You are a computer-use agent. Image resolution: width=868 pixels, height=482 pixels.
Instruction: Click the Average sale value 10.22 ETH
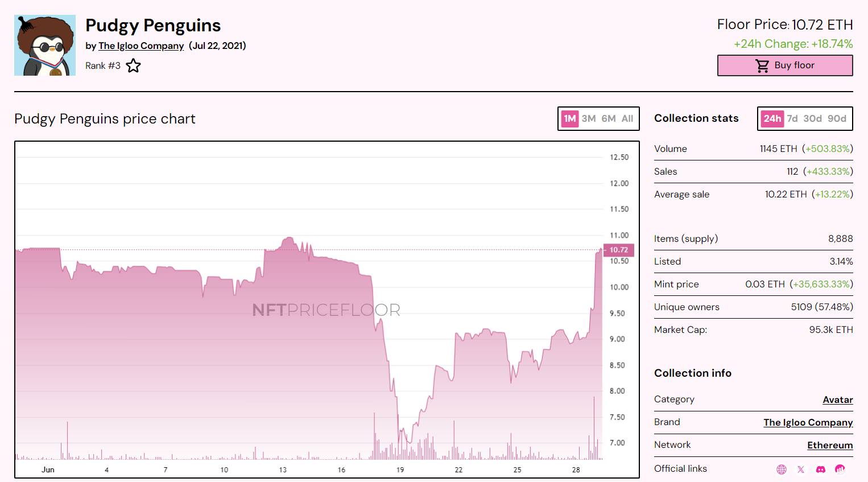[786, 194]
